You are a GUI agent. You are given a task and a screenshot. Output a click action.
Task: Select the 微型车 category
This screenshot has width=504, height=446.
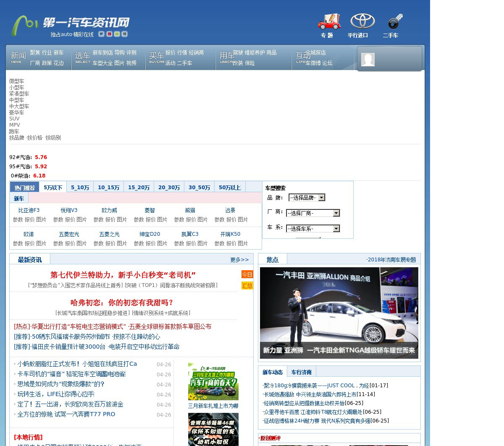pos(17,81)
